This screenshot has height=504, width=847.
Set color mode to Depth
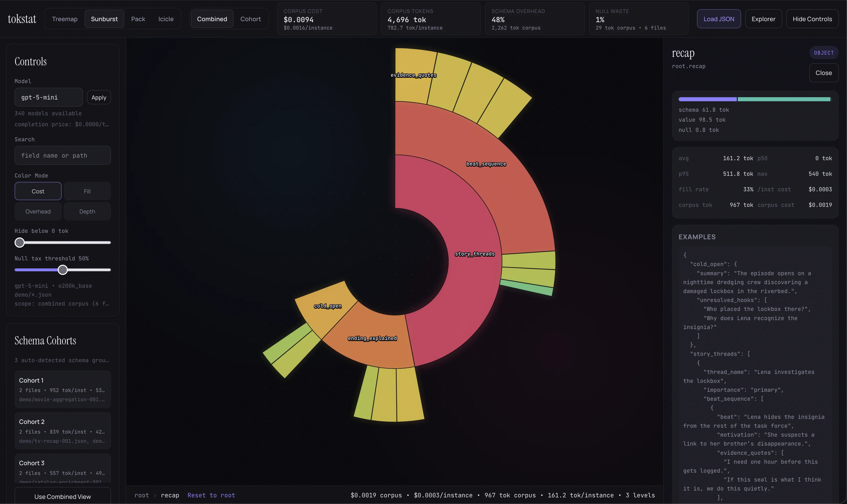(x=87, y=211)
